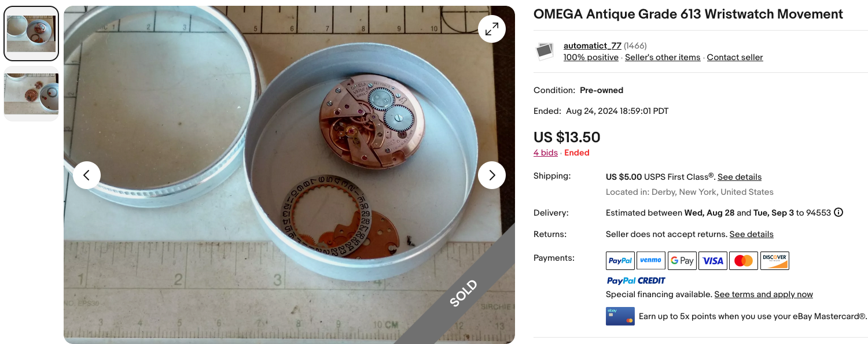Click the Mastercard icon
The width and height of the screenshot is (868, 344).
(x=744, y=261)
